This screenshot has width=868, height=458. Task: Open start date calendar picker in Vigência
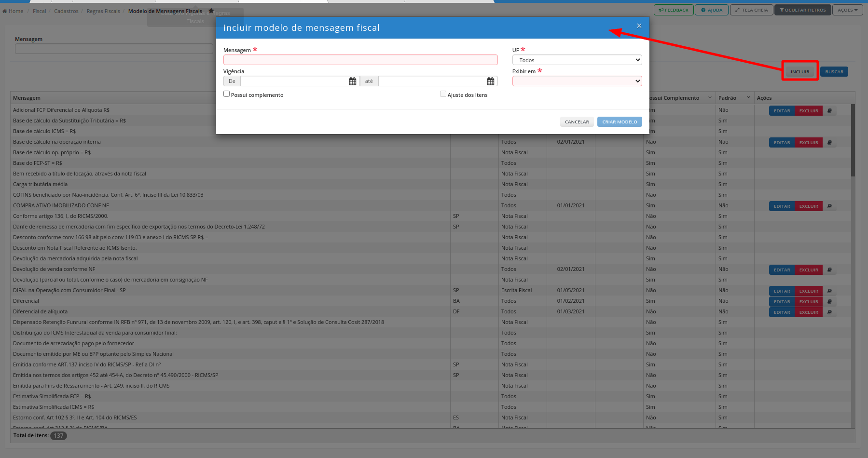tap(352, 81)
